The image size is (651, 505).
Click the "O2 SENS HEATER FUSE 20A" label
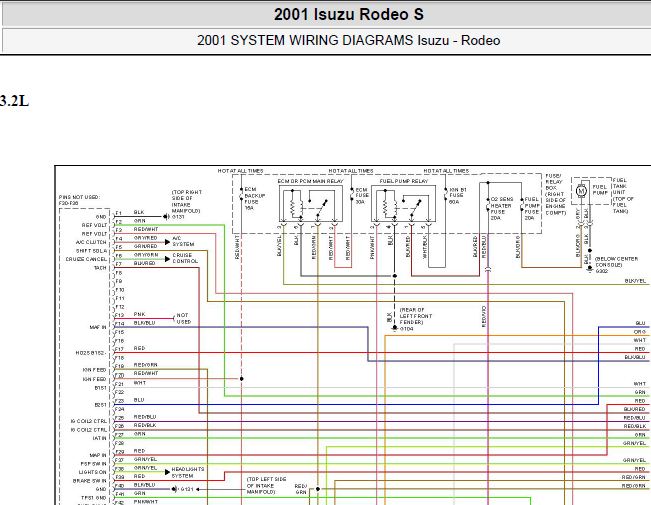(502, 208)
